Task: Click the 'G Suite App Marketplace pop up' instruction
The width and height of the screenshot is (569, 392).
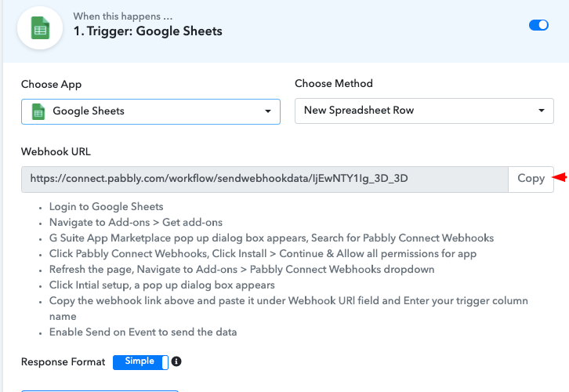Action: (271, 238)
